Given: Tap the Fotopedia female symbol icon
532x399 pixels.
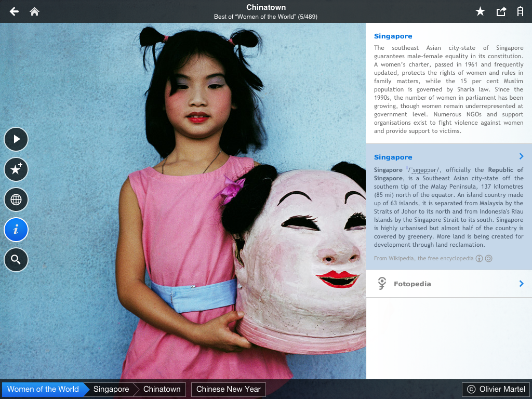Looking at the screenshot, I should [x=382, y=283].
